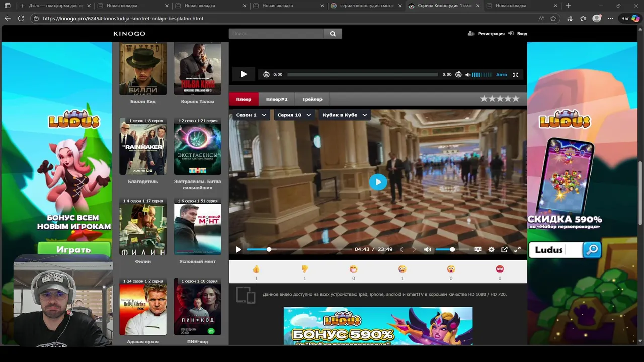The width and height of the screenshot is (644, 362).
Task: Switch to the сериал киностудия search tab
Action: tap(366, 6)
